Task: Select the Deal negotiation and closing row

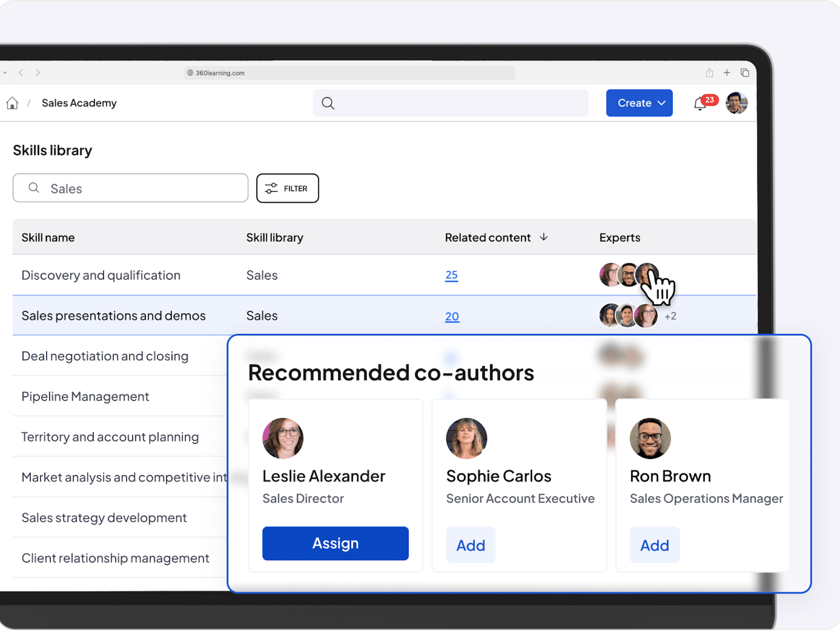Action: (105, 356)
